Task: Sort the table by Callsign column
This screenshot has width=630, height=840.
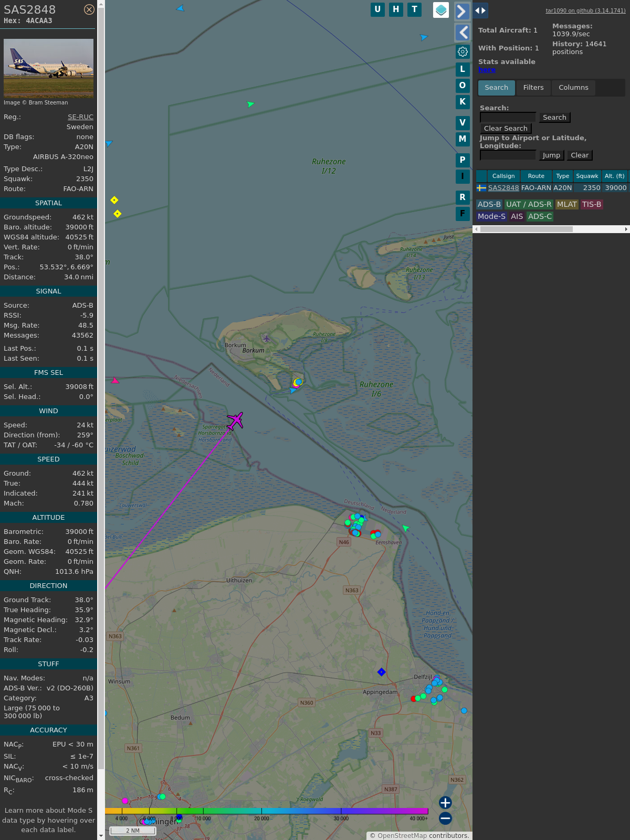Action: 503,176
